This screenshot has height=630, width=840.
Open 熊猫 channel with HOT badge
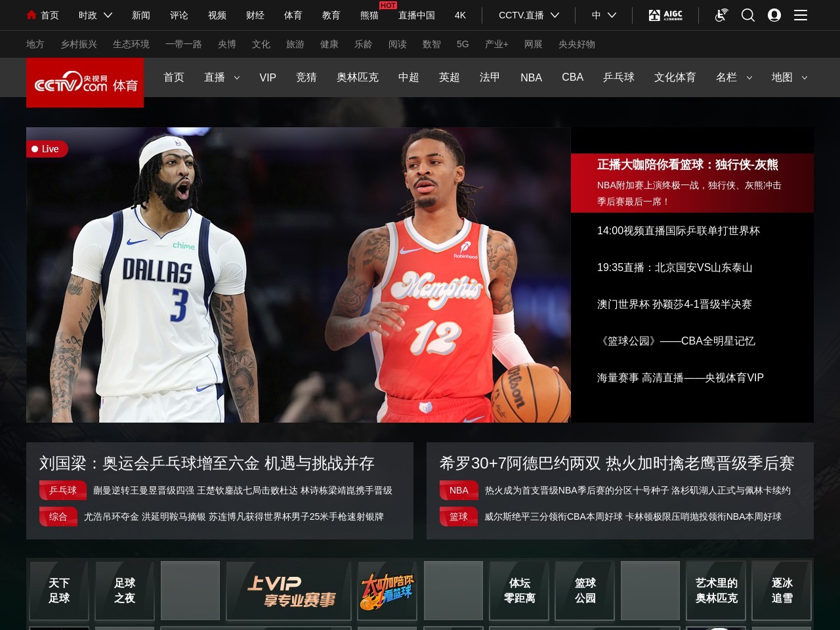369,15
